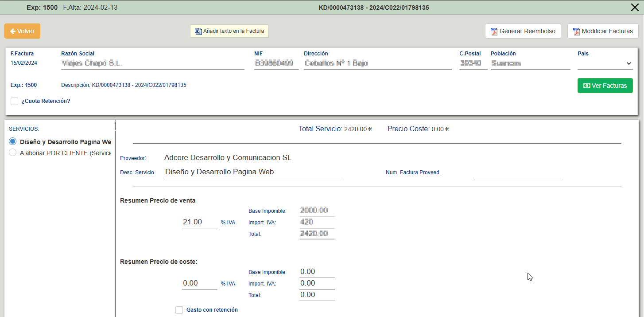Click the Población field

530,63
